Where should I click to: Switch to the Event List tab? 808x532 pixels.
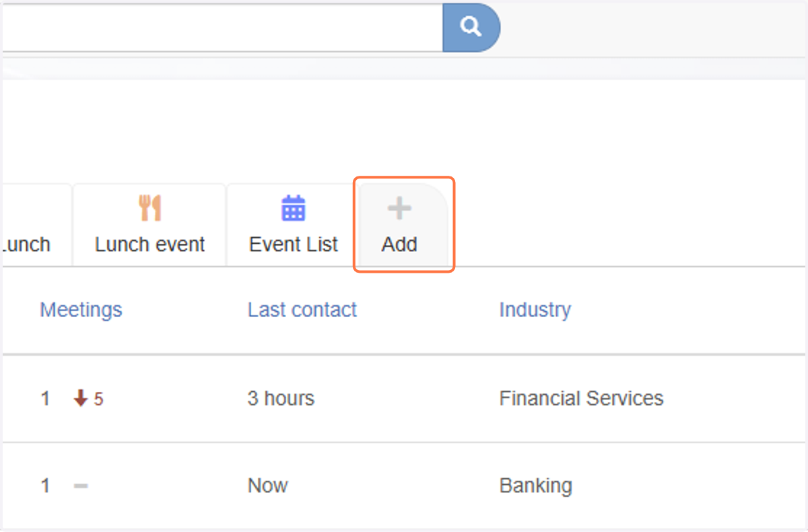pos(294,225)
